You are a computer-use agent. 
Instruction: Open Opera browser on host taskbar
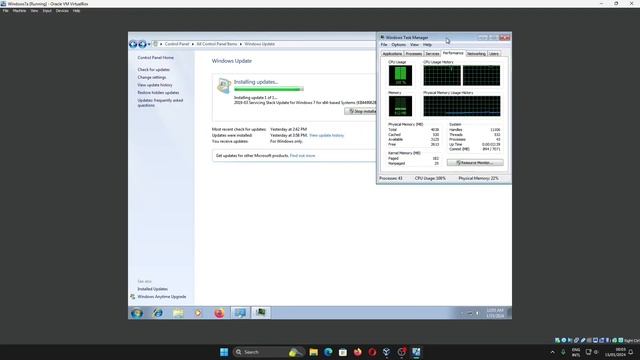pyautogui.click(x=372, y=352)
